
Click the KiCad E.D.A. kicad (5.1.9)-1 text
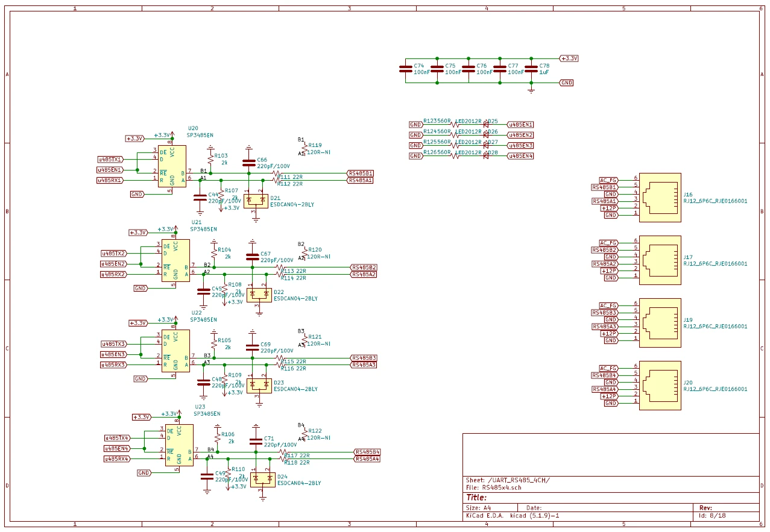coord(513,516)
